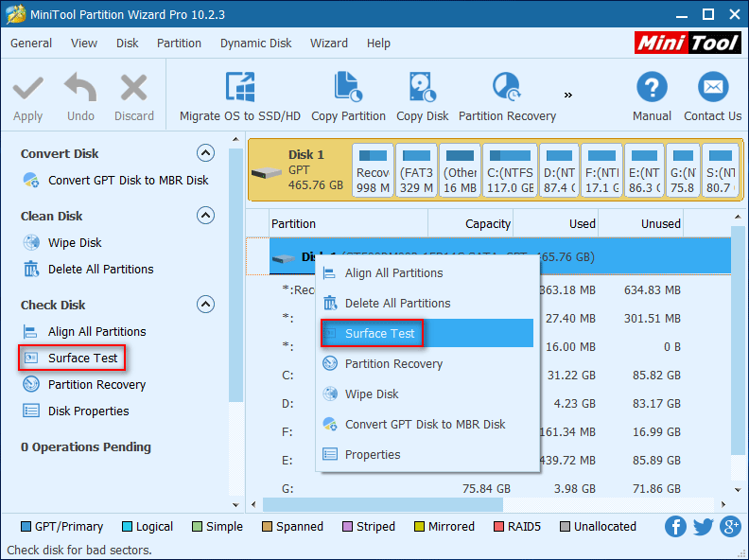749x560 pixels.
Task: Click the Unallocated legend color swatch
Action: click(x=566, y=527)
